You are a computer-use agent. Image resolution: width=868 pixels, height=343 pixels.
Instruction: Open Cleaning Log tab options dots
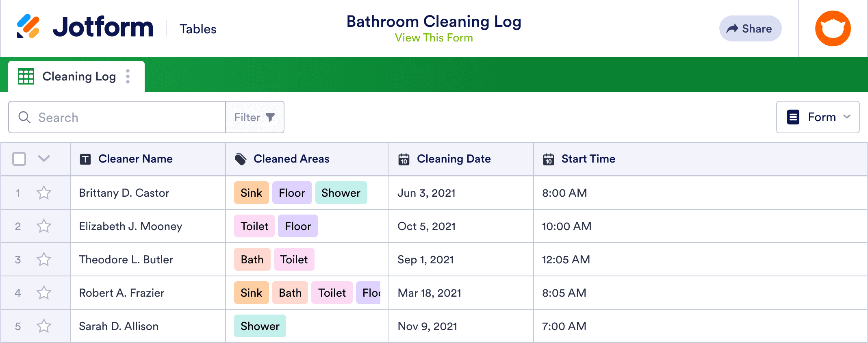pyautogui.click(x=128, y=76)
